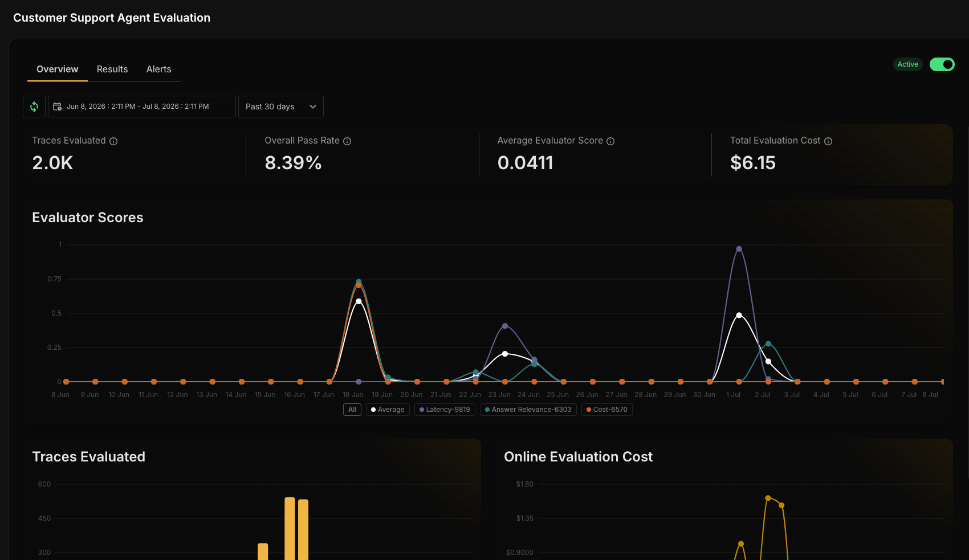
Task: Show info for Total Evaluation Cost
Action: pos(828,141)
